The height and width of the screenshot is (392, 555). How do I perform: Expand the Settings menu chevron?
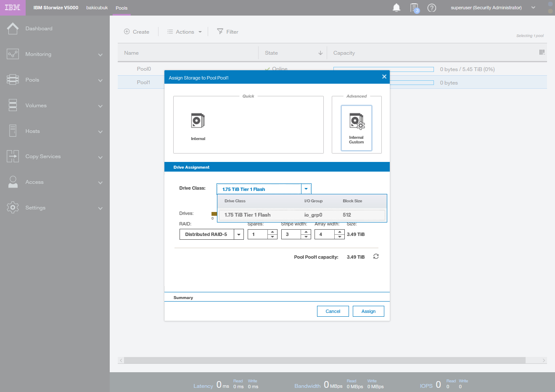coord(100,208)
